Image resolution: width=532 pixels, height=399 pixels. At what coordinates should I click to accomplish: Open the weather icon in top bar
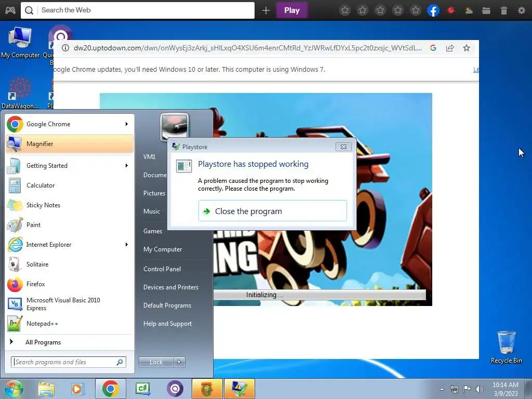(x=469, y=10)
